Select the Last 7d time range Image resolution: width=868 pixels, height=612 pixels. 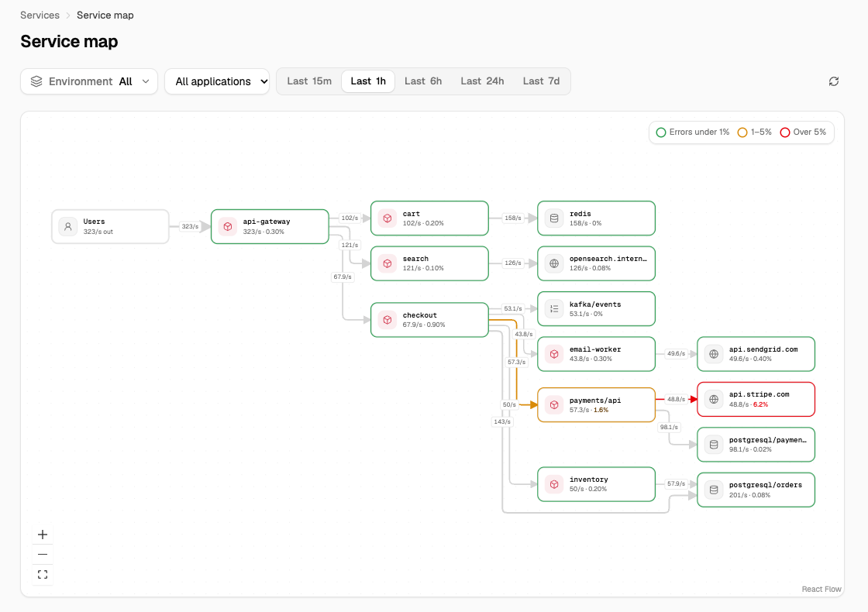(541, 81)
